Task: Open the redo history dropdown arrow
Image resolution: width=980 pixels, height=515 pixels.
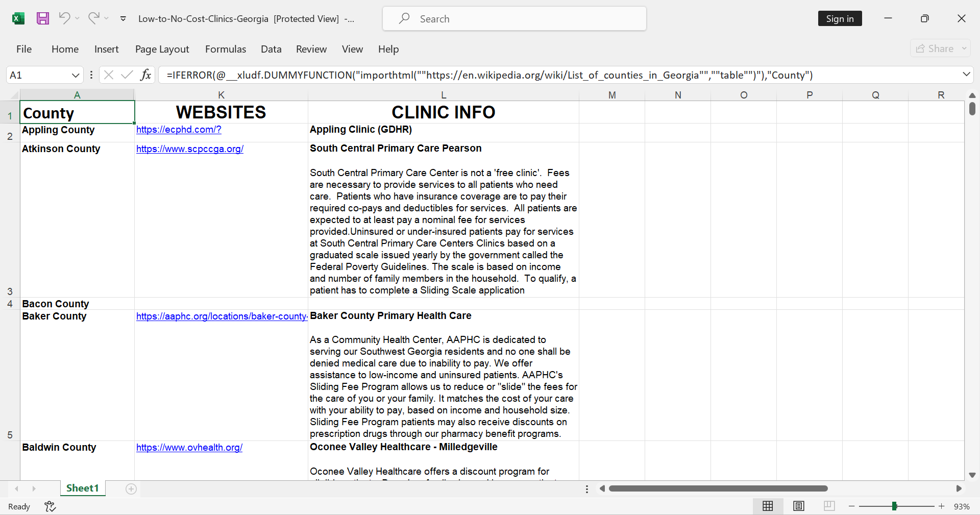Action: coord(106,18)
